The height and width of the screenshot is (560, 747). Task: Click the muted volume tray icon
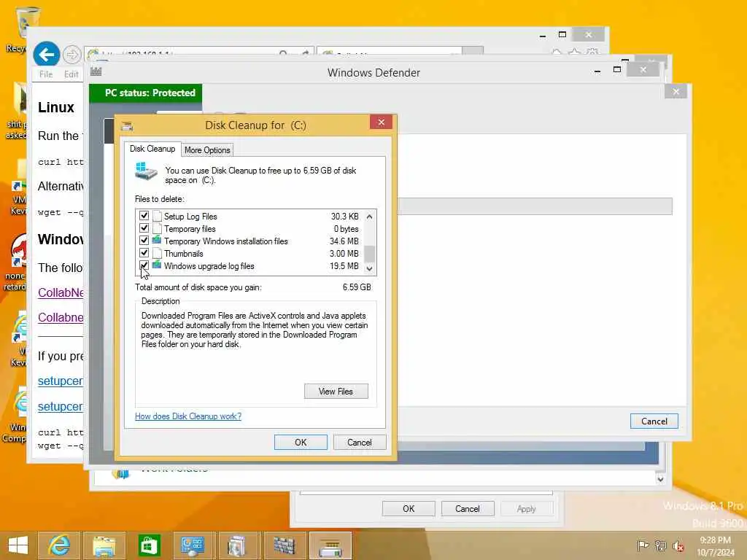[678, 545]
